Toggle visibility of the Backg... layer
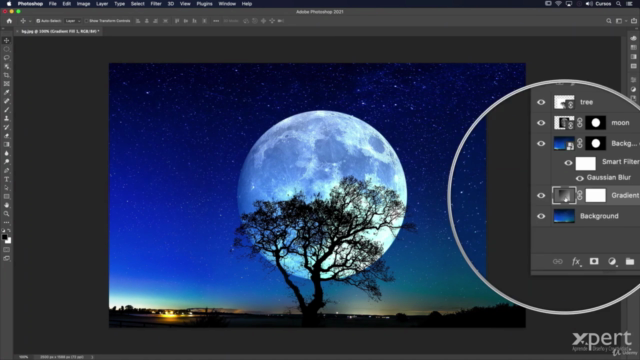This screenshot has height=360, width=640. (541, 144)
